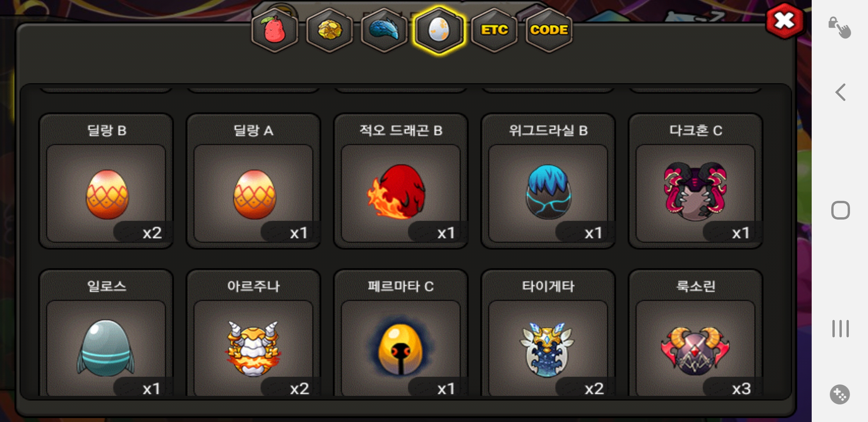Switch to the gold nugget tab
The image size is (868, 422).
pos(330,30)
